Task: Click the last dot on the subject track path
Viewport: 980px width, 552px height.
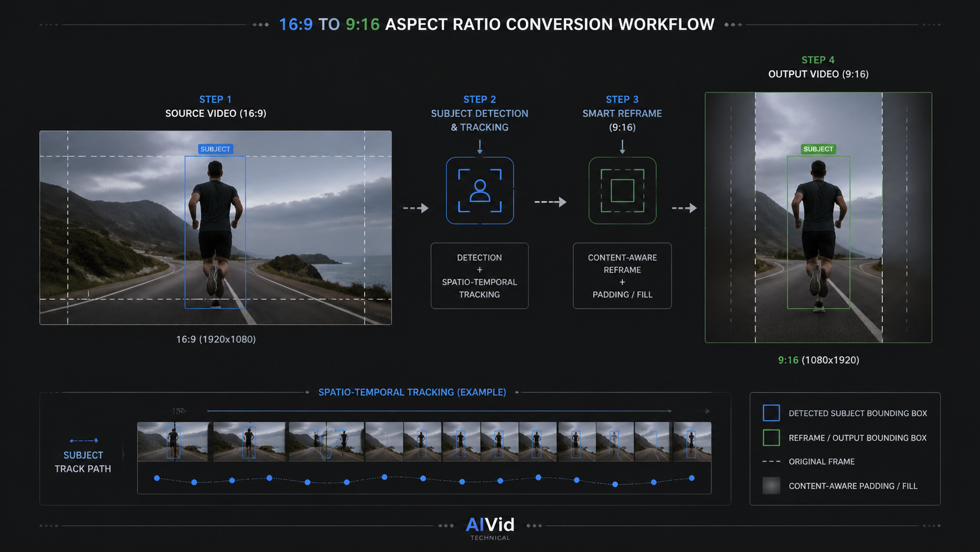Action: pos(692,478)
